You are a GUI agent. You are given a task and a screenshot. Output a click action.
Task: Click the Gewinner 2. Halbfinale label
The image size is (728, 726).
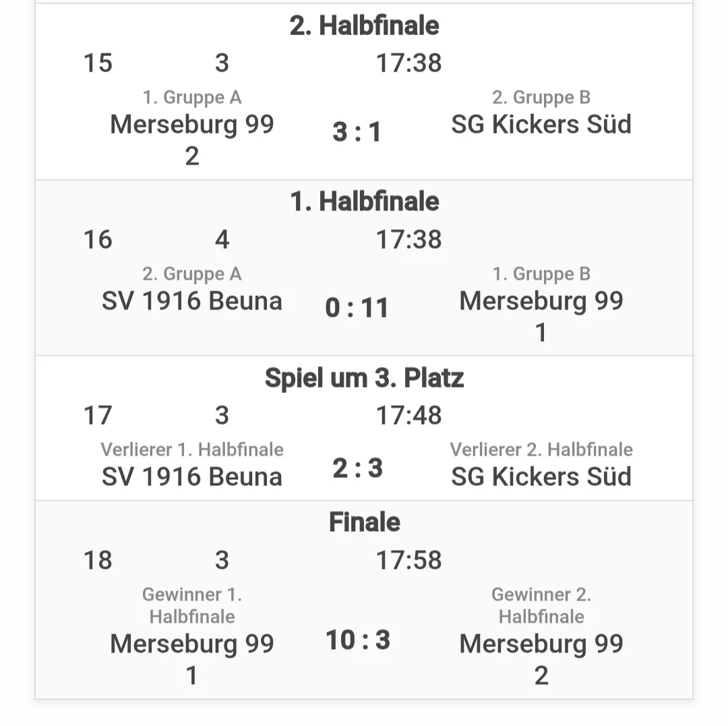coord(541,606)
